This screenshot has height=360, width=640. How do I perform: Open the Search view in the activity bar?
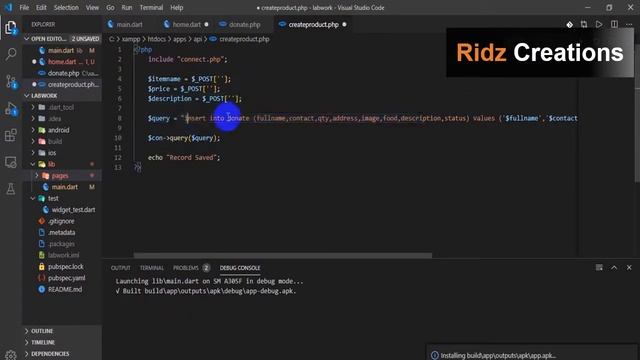coord(11,54)
